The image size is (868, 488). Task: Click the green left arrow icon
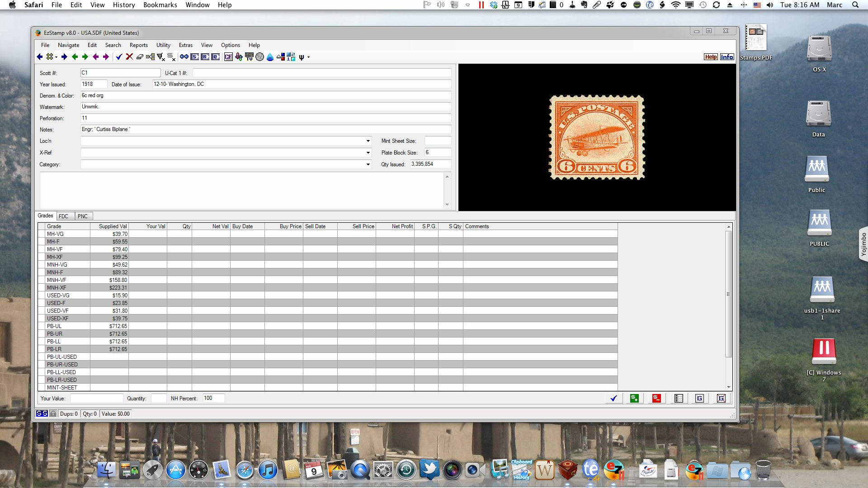coord(75,57)
